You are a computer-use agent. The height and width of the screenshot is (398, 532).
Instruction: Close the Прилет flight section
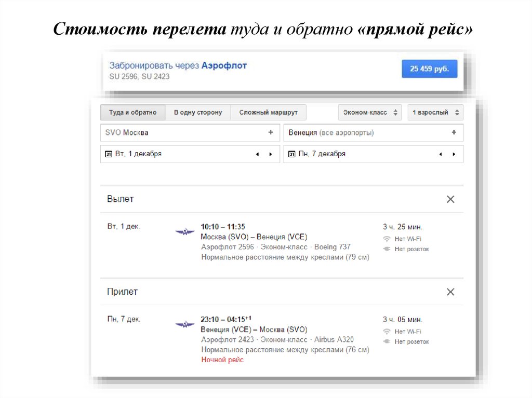click(450, 292)
